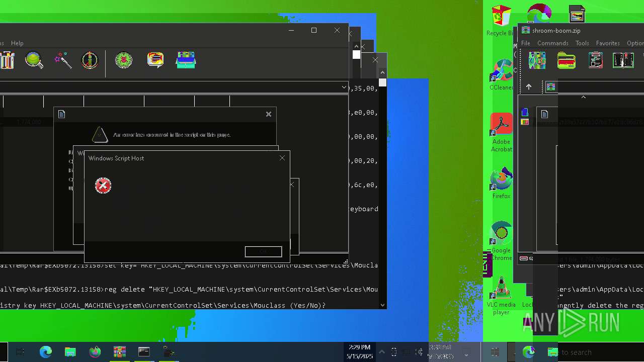Go up one level in shroom-boom.zip
This screenshot has width=644, height=362.
[529, 87]
